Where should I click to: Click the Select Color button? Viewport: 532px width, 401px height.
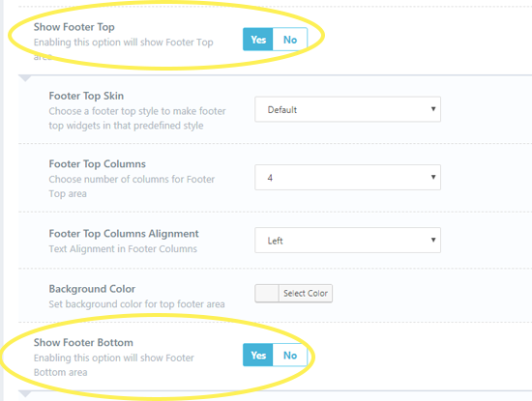click(306, 293)
